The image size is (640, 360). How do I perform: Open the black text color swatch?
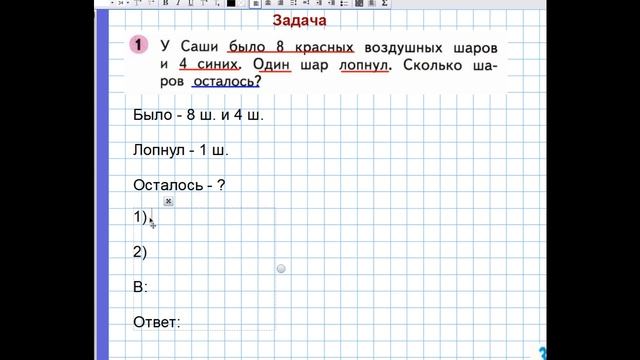pyautogui.click(x=231, y=3)
